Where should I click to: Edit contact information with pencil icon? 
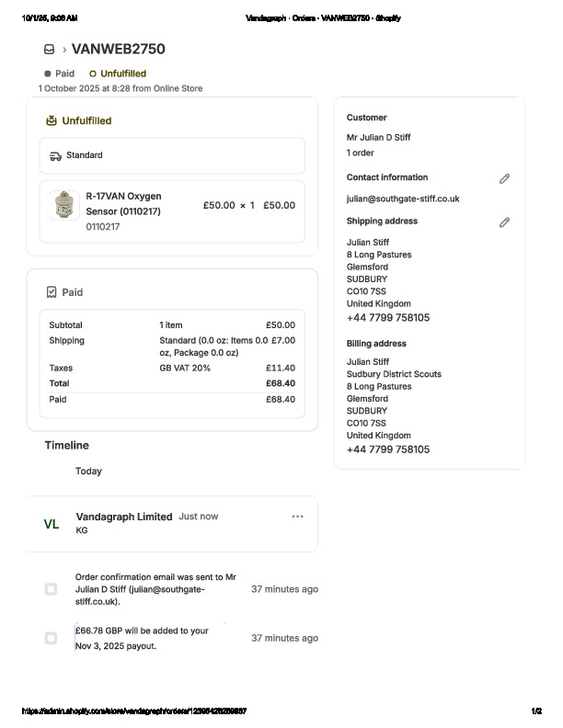click(504, 178)
